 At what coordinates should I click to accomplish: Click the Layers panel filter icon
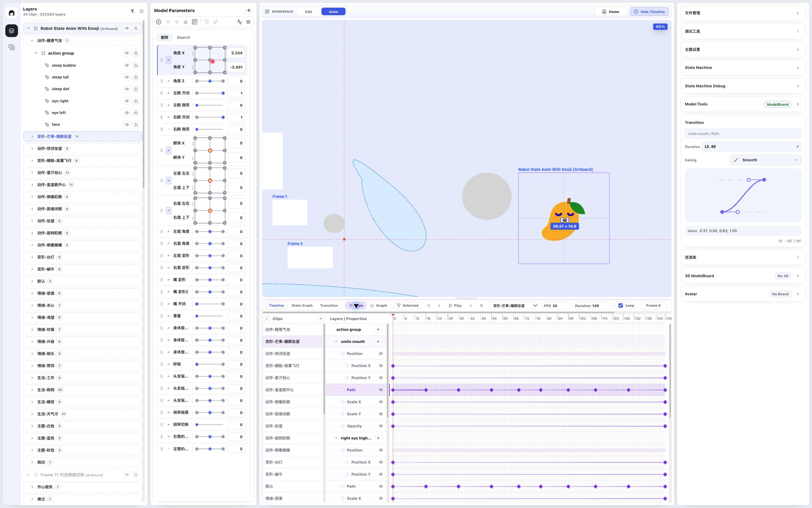(x=132, y=11)
